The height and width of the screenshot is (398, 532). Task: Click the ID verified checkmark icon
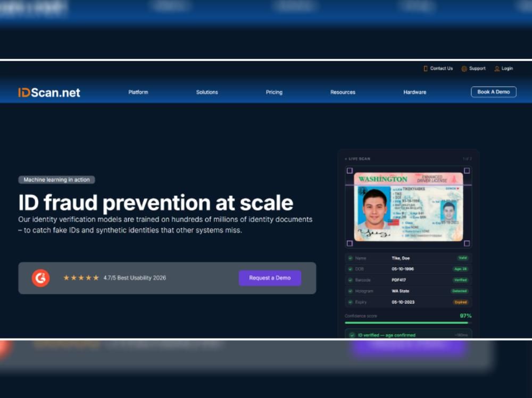tap(352, 335)
